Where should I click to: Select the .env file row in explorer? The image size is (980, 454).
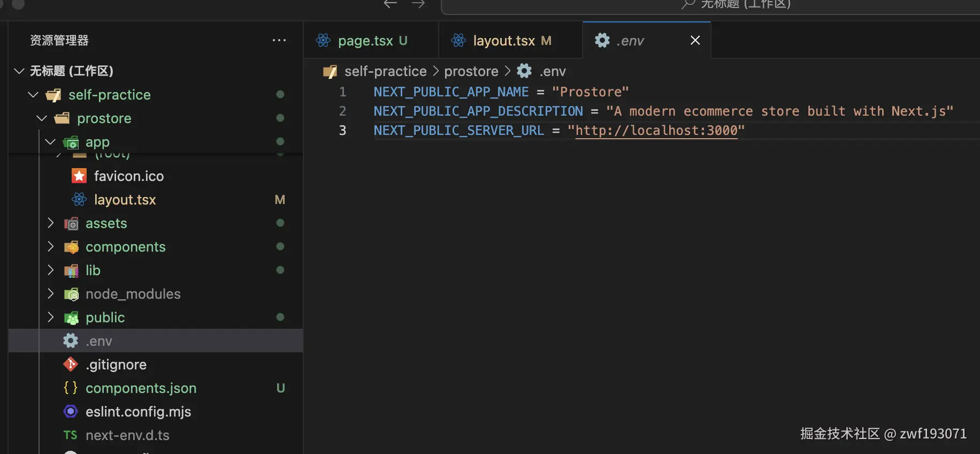(x=155, y=340)
